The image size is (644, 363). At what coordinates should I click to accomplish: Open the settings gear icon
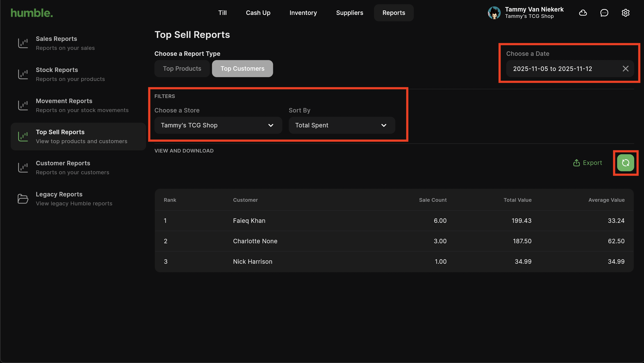(625, 13)
